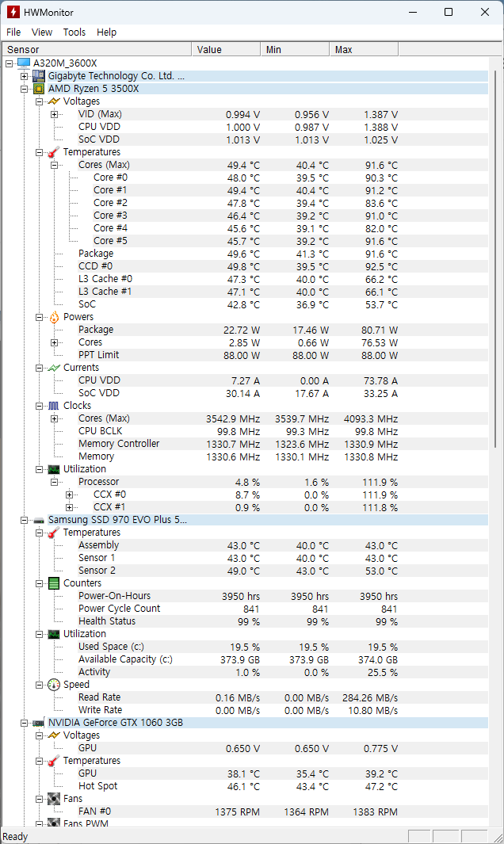Collapse the Counters section

pos(40,583)
